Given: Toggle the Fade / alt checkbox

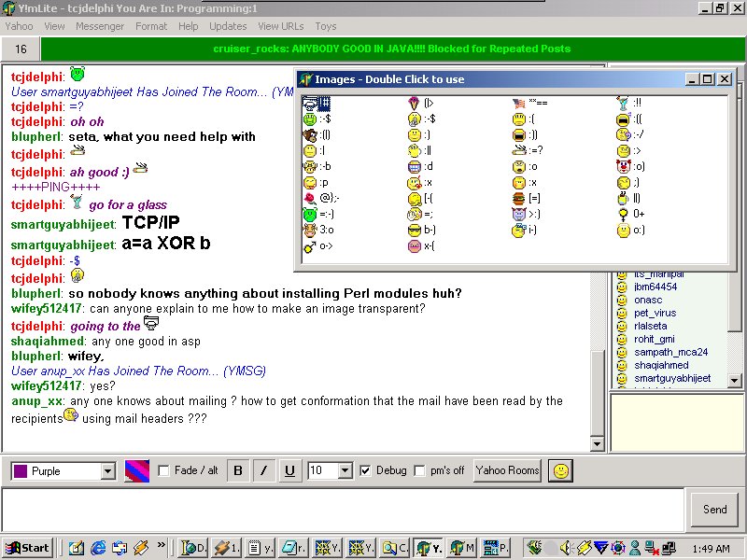Looking at the screenshot, I should pos(163,471).
